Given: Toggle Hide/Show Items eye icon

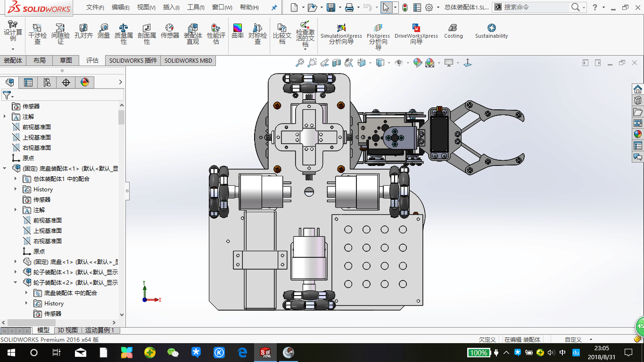Looking at the screenshot, I should pyautogui.click(x=399, y=63).
